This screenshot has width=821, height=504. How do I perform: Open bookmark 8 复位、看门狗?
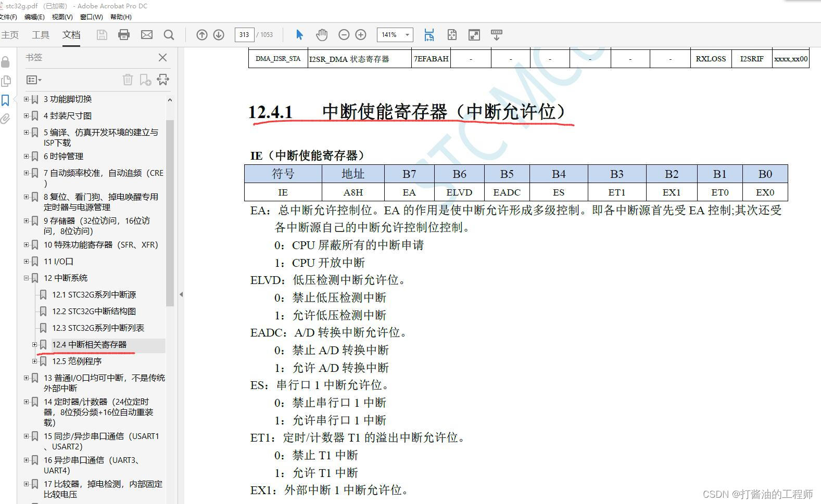[x=101, y=202]
